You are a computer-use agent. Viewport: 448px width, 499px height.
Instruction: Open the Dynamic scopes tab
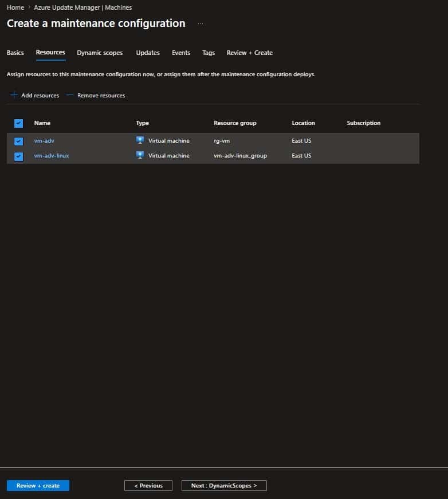tap(100, 53)
